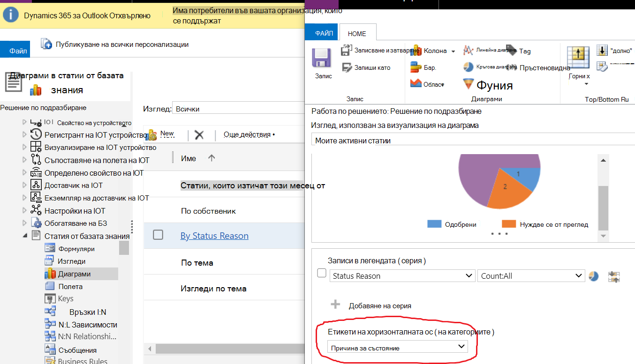This screenshot has width=635, height=364.
Task: Click the Top X rule (Горни х) icon
Action: (x=578, y=58)
